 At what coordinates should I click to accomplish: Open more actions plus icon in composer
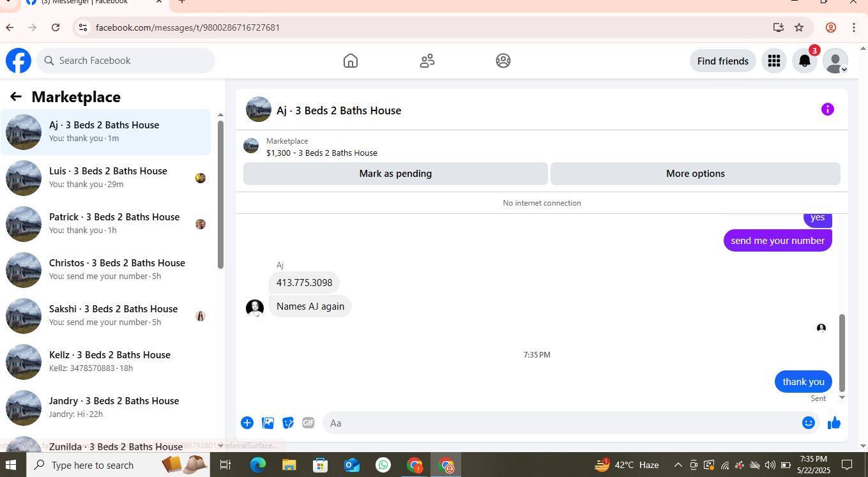click(247, 423)
